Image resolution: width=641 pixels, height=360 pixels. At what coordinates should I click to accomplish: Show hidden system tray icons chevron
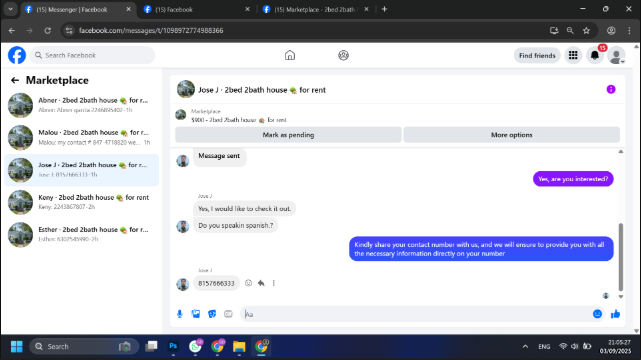click(525, 347)
